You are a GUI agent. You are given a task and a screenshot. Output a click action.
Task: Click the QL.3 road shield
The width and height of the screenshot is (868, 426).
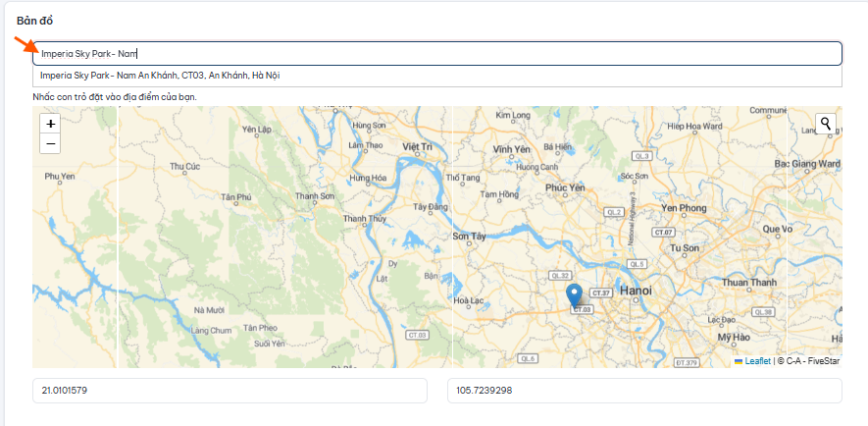(x=642, y=156)
